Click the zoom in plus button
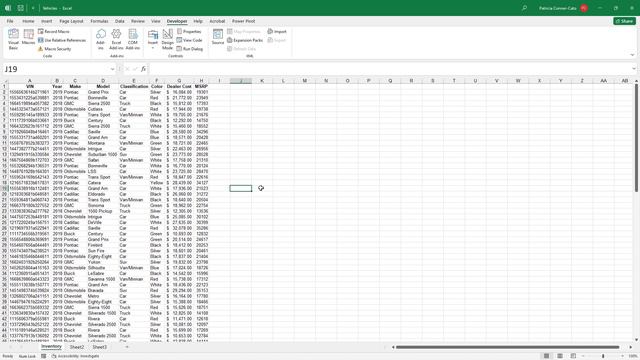 (x=623, y=356)
